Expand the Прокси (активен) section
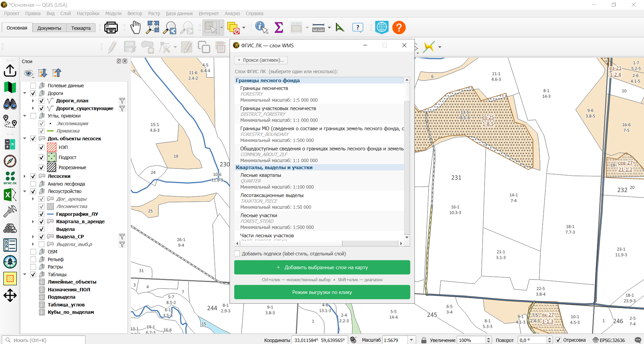Screen dimensions: 644x344 [261, 60]
